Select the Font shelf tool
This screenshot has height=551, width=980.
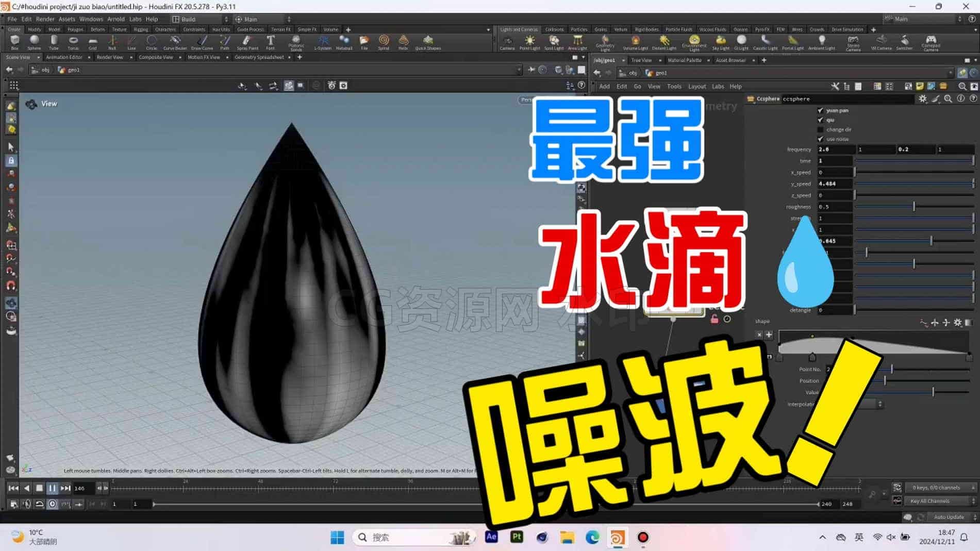[x=271, y=43]
